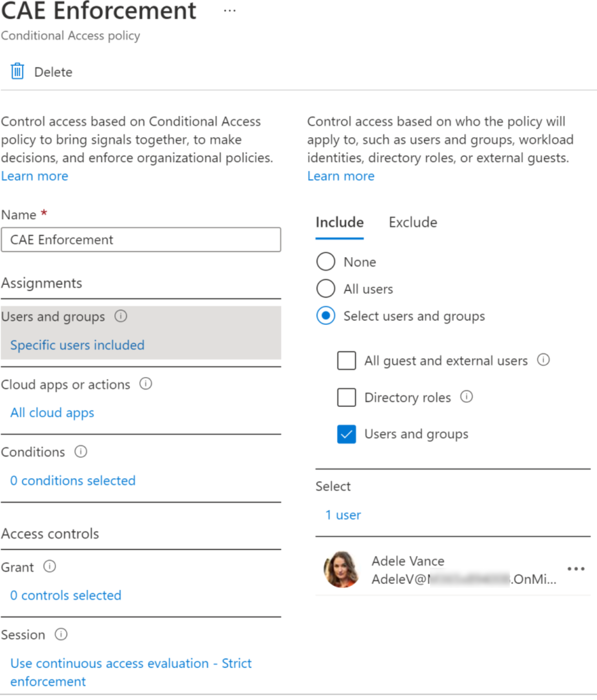This screenshot has width=597, height=700.
Task: Uncheck the Users and groups checkbox
Action: 346,434
